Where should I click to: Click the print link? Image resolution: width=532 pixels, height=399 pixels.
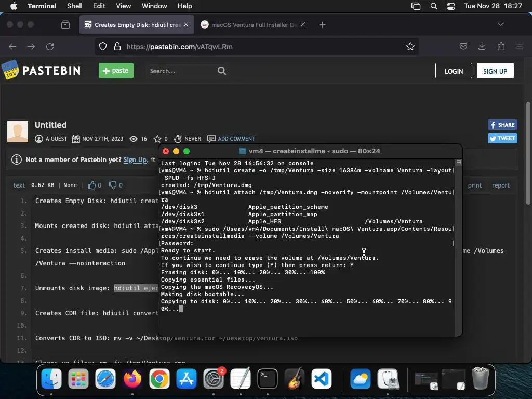pos(475,185)
